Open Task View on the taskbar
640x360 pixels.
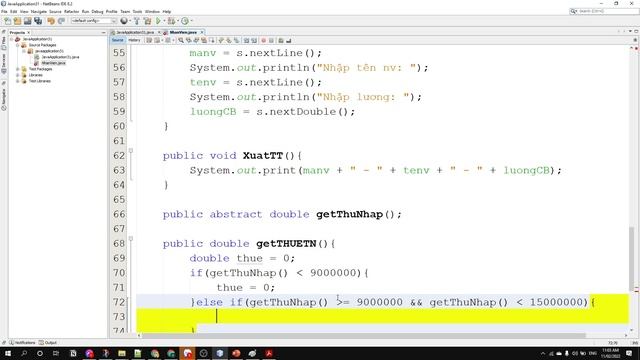point(56,353)
